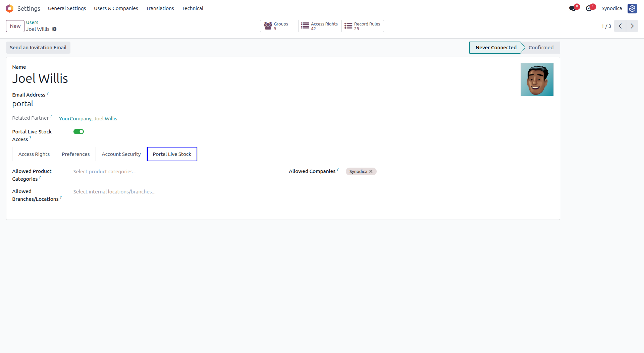Screen dimensions: 644x353
Task: Show the Portal Live Stock Access help tooltip
Action: coord(30,137)
